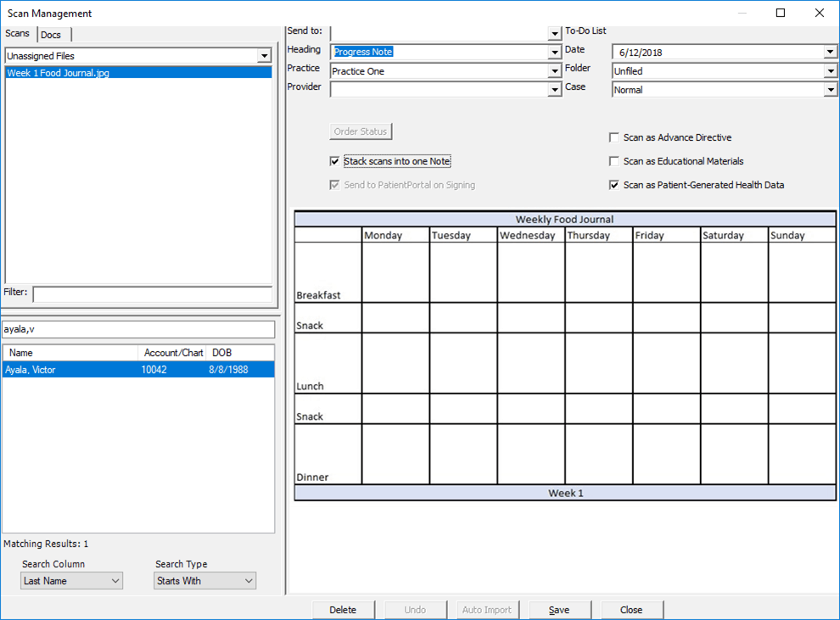Check Scan as Advance Directive
840x620 pixels.
[614, 137]
